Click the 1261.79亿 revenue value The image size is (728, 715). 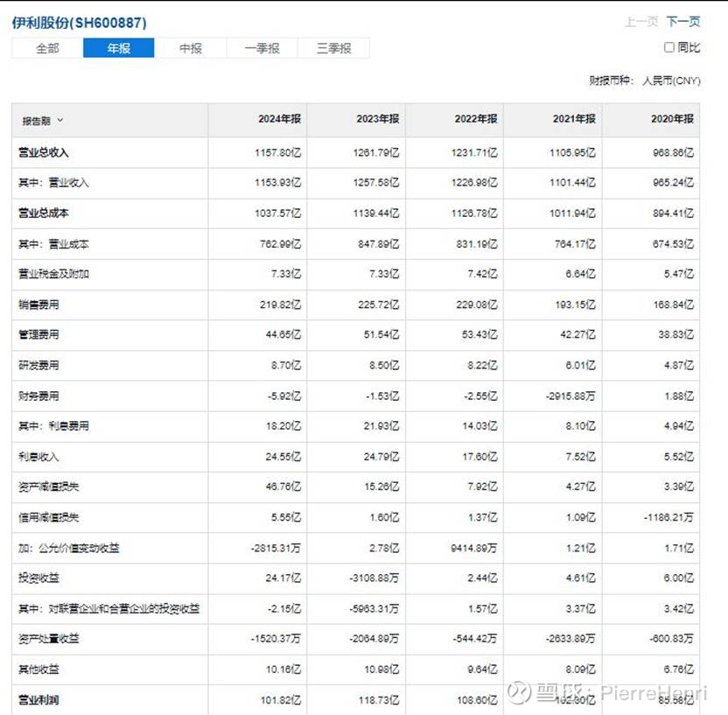pos(376,153)
